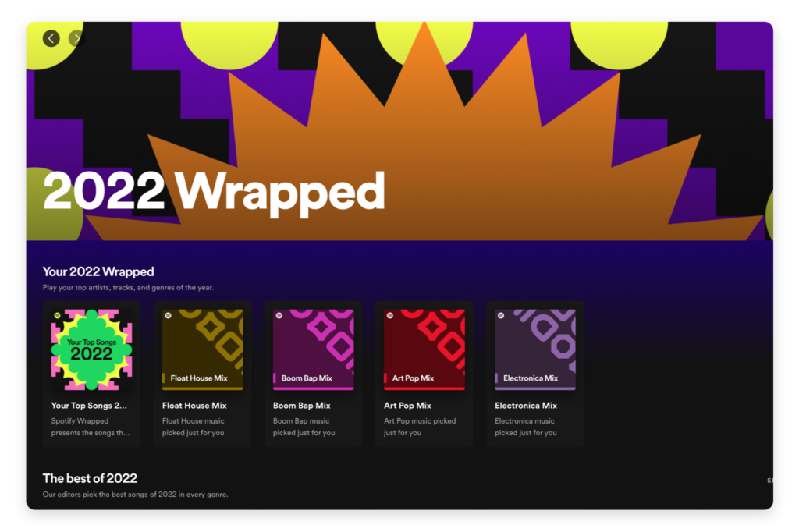The height and width of the screenshot is (532, 799).
Task: Click the Electronica Mix title text
Action: [526, 406]
